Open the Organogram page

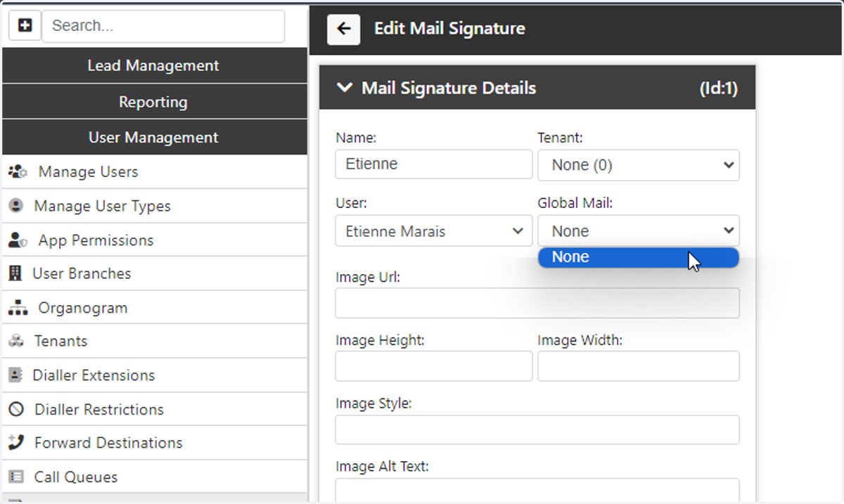(x=155, y=308)
